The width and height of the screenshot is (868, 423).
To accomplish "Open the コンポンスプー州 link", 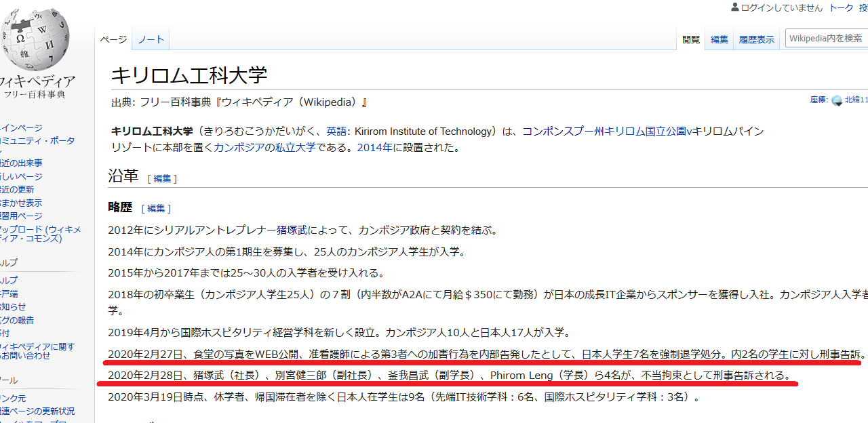I will click(563, 132).
